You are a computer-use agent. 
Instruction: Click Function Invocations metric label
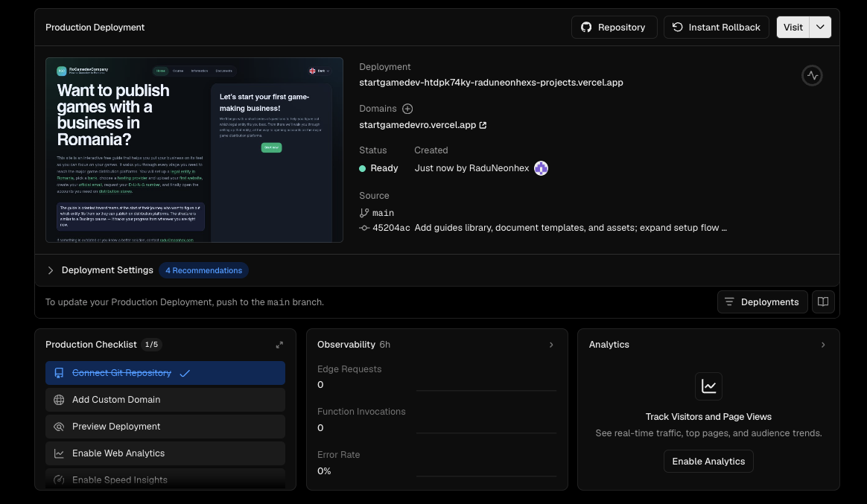point(361,412)
